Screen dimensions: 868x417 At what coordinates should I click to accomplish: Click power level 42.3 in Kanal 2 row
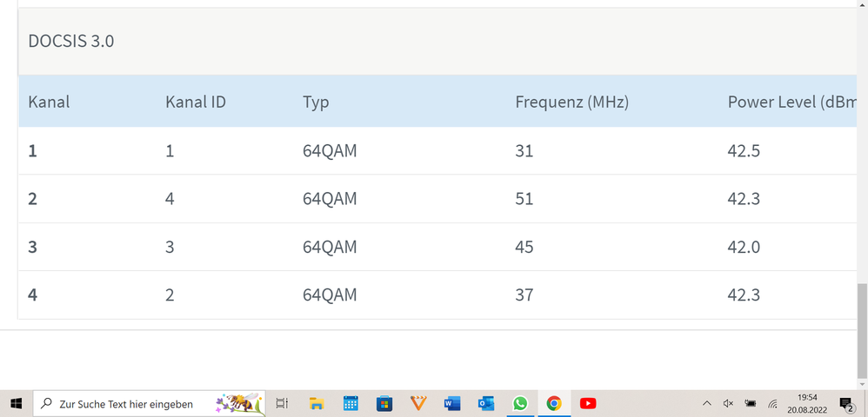pos(744,199)
